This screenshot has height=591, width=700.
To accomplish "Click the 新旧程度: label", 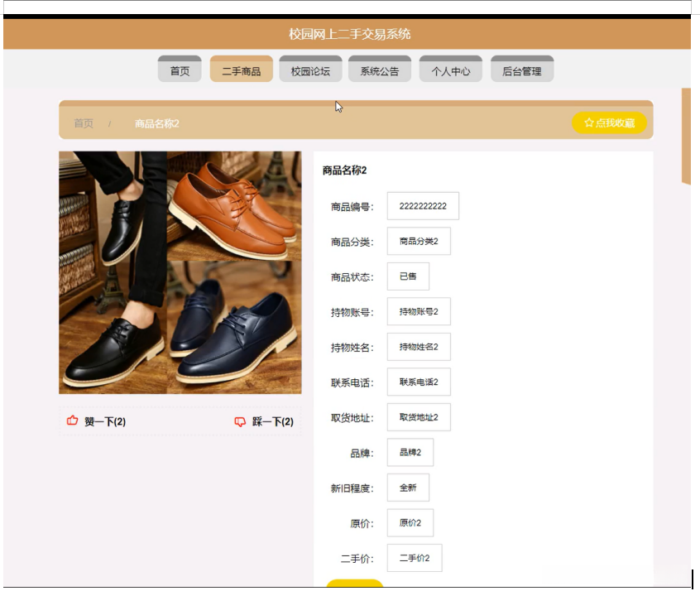I will pos(352,488).
